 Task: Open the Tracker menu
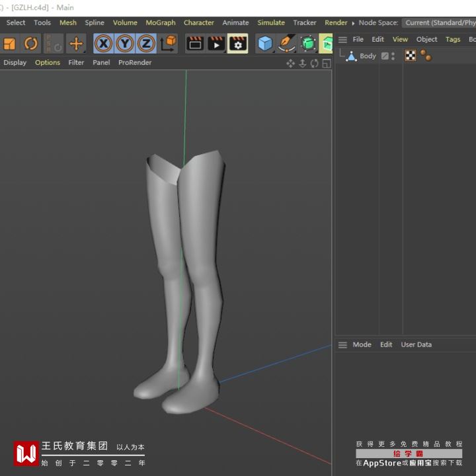[x=305, y=22]
